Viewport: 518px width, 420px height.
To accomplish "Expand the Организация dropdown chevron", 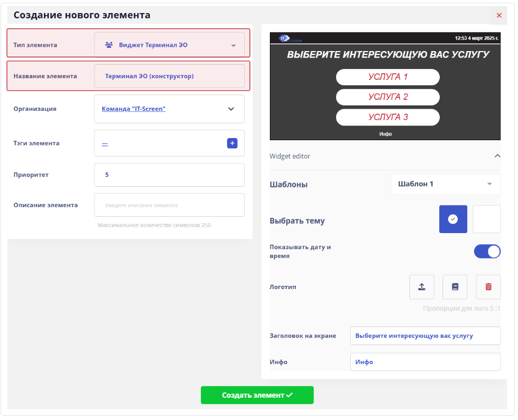I will tap(231, 109).
